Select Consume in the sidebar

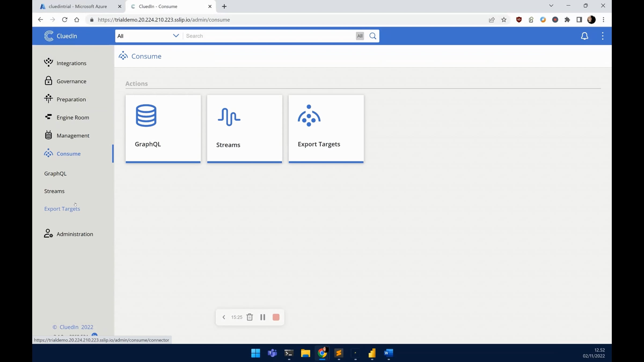click(68, 154)
